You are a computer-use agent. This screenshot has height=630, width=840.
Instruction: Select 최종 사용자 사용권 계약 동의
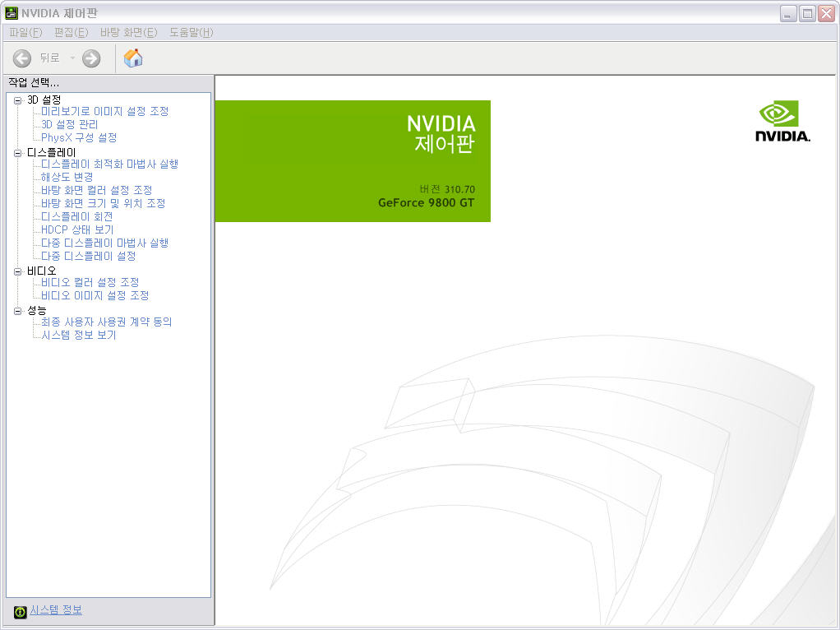(107, 322)
